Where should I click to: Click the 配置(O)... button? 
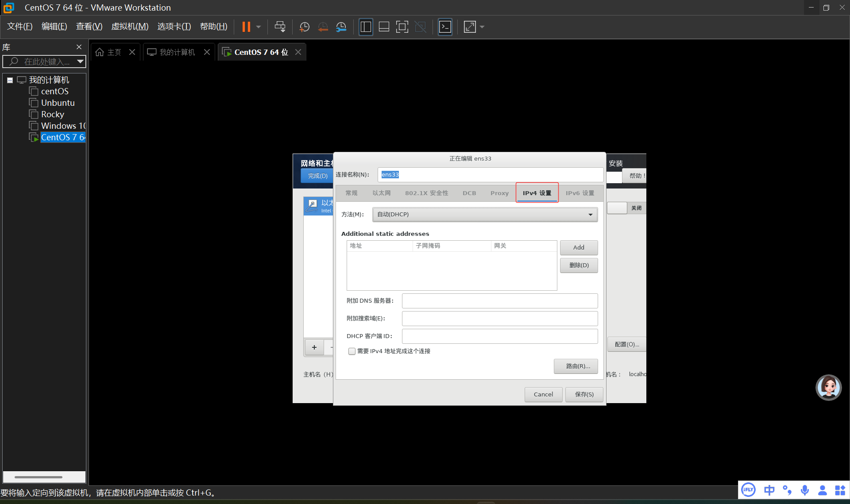click(627, 344)
